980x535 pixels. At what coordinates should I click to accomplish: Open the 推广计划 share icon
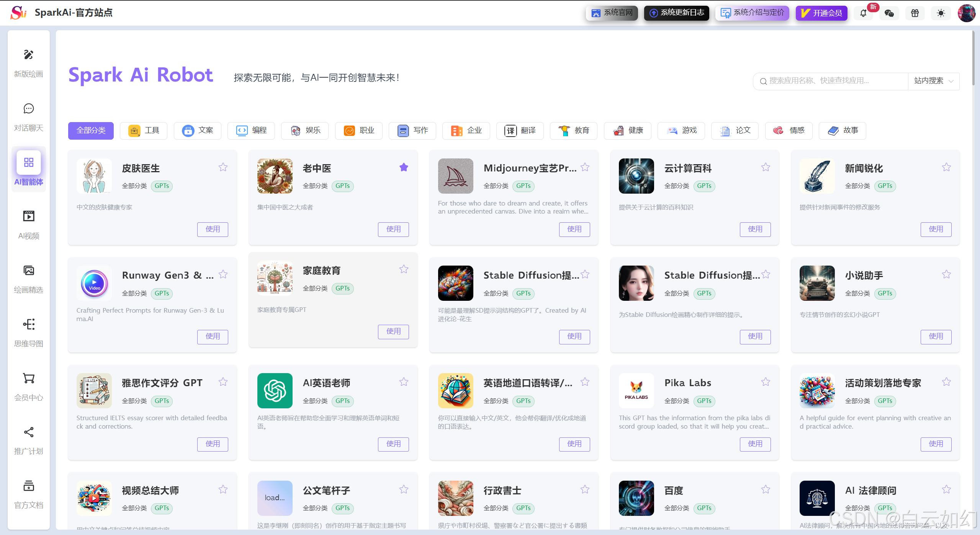pyautogui.click(x=29, y=432)
